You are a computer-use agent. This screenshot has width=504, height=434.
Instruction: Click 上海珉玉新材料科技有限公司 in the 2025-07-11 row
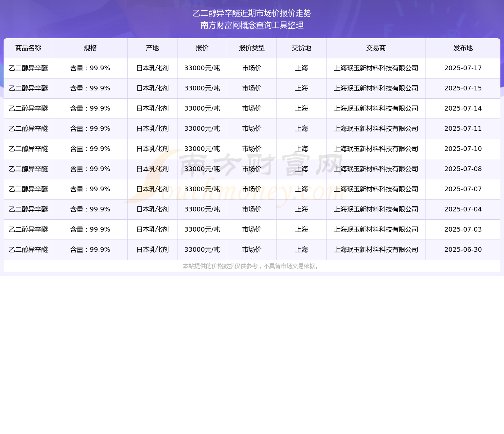point(376,129)
